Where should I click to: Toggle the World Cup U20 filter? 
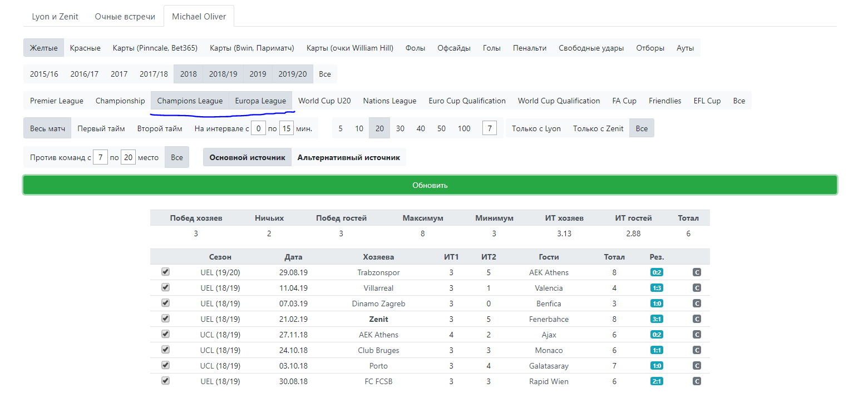324,101
